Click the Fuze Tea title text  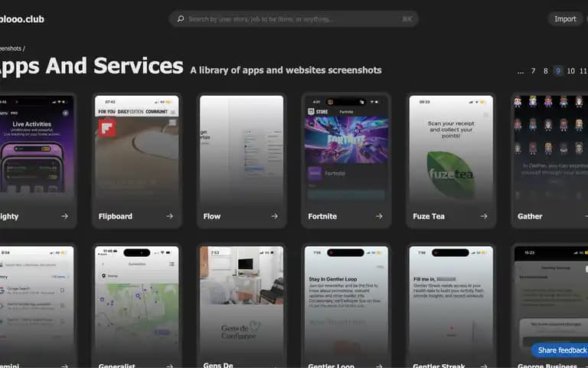tap(429, 216)
